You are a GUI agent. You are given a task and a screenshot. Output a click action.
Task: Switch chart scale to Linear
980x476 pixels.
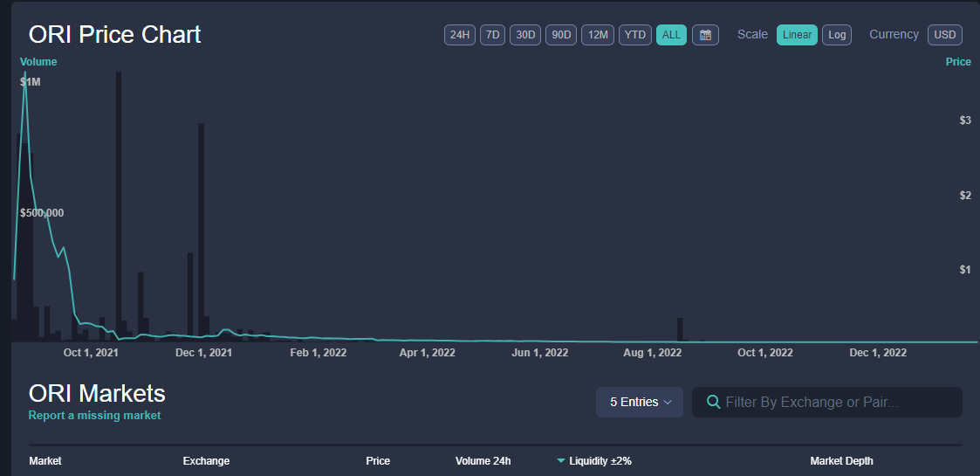click(x=797, y=35)
